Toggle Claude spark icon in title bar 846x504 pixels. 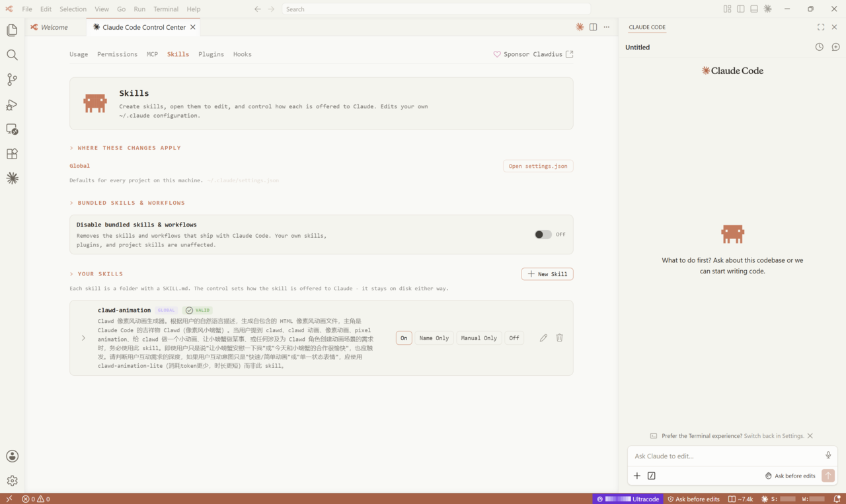pyautogui.click(x=767, y=9)
